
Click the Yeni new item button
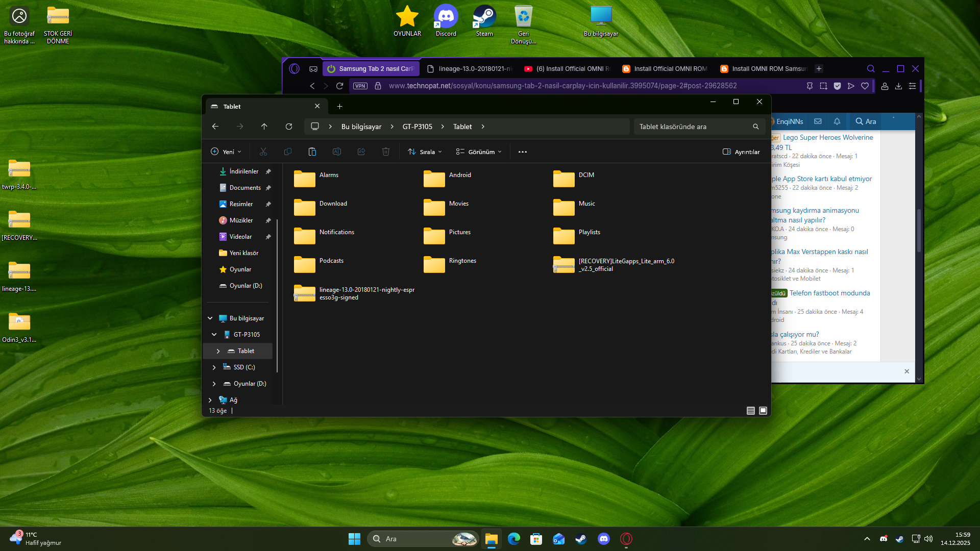[226, 152]
